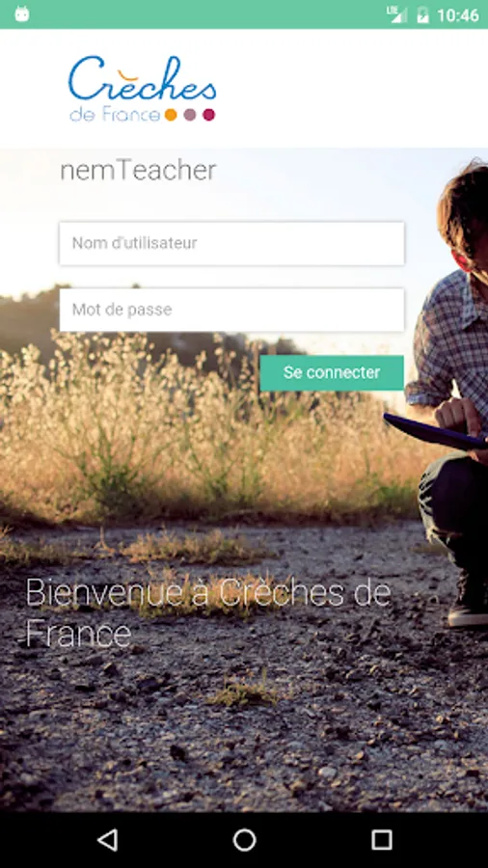Focus the Mot de passe input field
Screen dimensions: 488x868
(231, 310)
